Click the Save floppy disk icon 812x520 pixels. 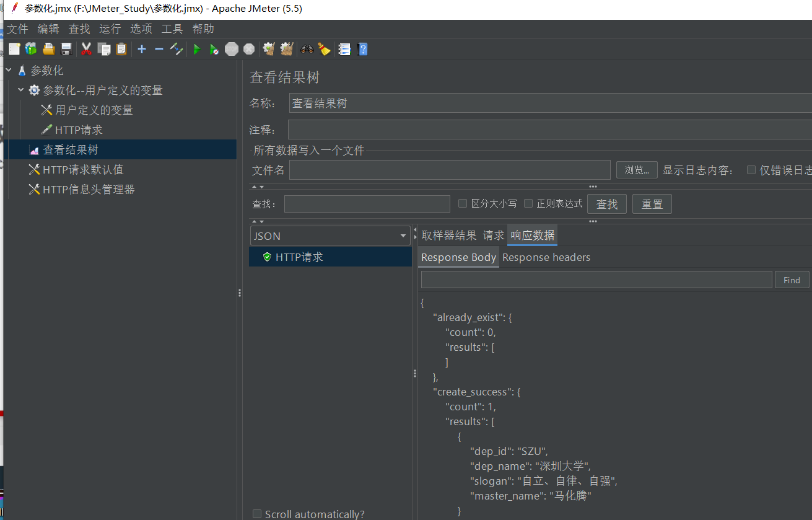66,49
